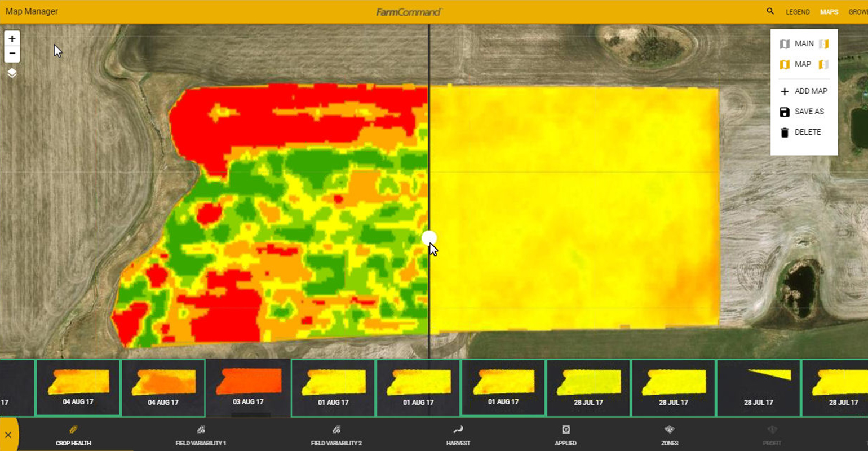Open the Harvest layer category
Screen dimensions: 868x451
pos(458,436)
